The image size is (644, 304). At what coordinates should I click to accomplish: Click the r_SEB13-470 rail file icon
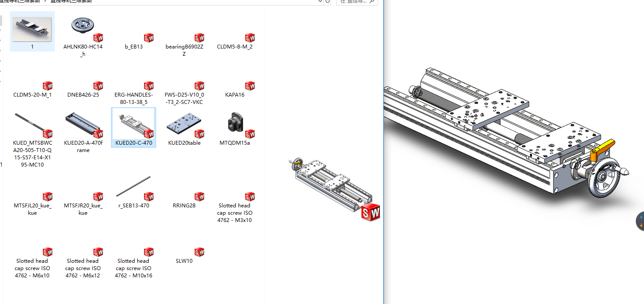tap(133, 187)
